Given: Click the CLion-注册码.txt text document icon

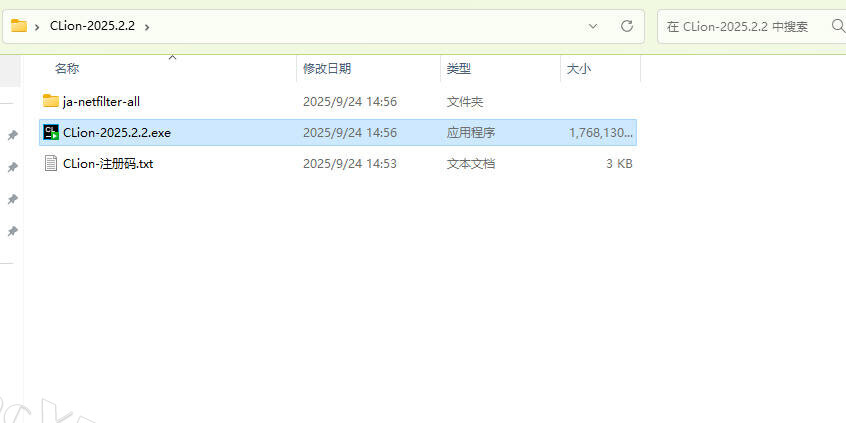Looking at the screenshot, I should pos(51,163).
